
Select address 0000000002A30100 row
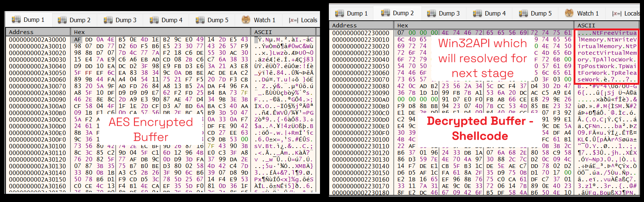[37, 146]
